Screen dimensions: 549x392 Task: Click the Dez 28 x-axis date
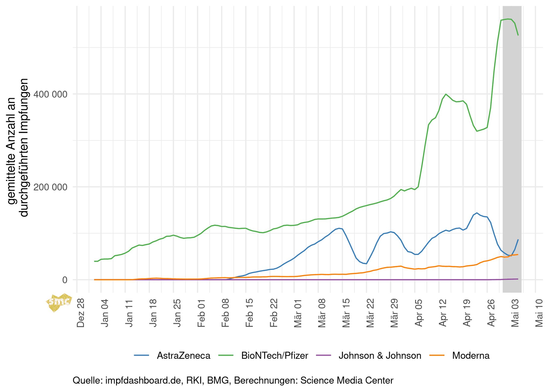point(81,312)
